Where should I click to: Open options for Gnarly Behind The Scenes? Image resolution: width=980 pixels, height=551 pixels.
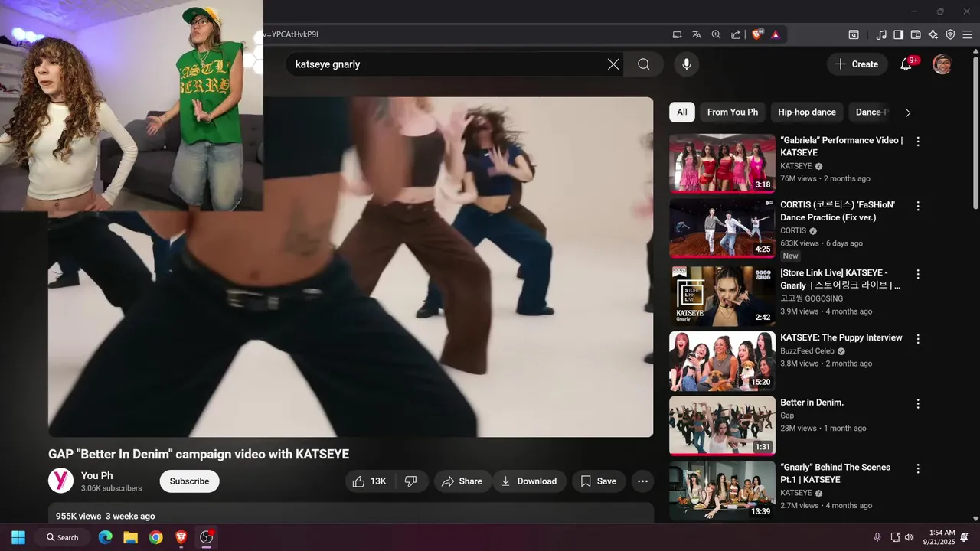[918, 468]
